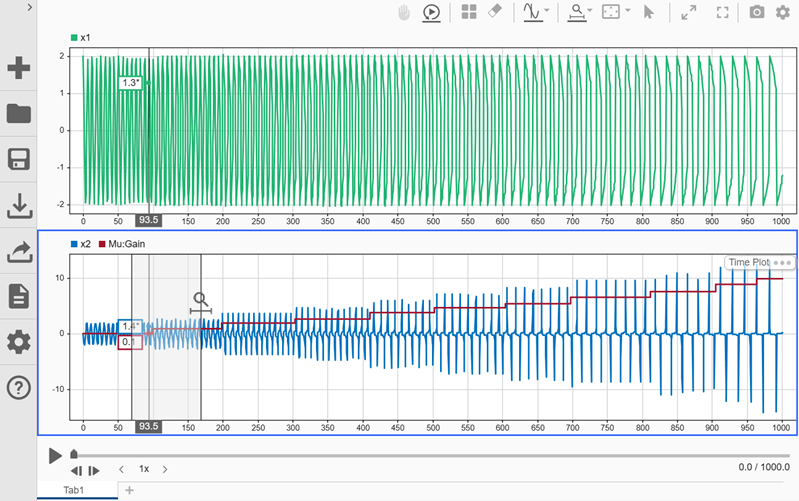Click the red Mu:Gain color swatch

(x=102, y=244)
